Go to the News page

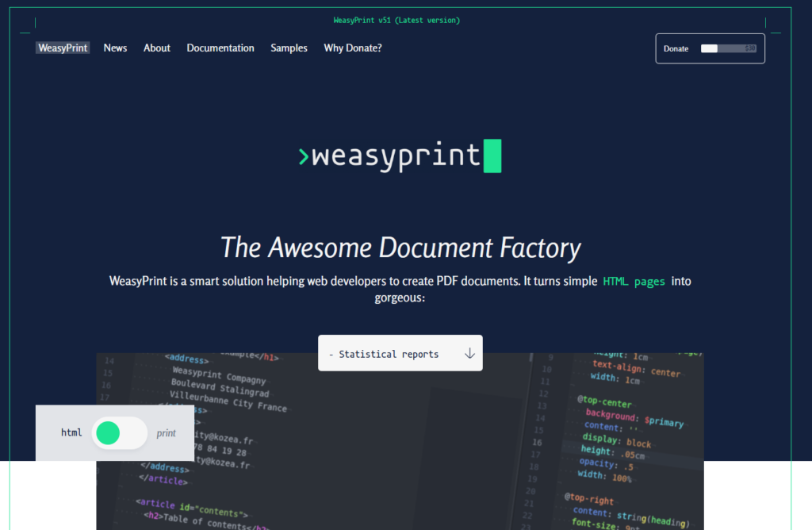tap(115, 48)
